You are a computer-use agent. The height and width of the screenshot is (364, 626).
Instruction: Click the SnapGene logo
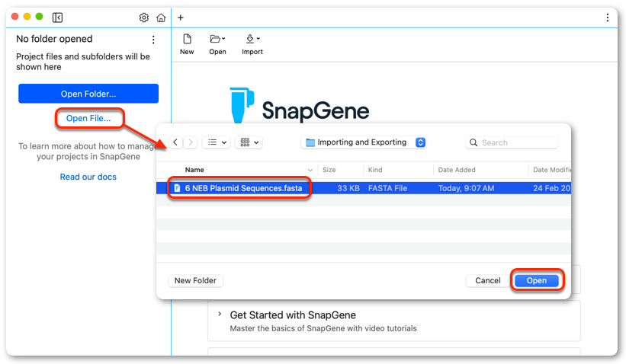click(300, 106)
